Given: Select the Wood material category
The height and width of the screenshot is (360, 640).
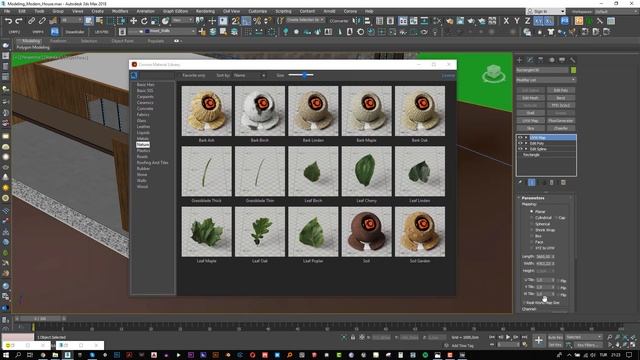Looking at the screenshot, I should [x=142, y=187].
